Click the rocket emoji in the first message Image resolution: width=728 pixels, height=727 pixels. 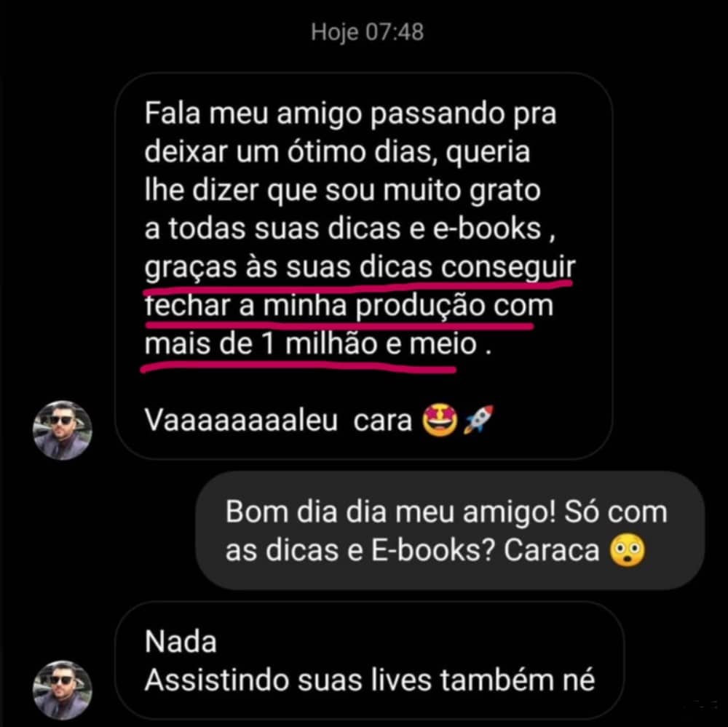479,420
